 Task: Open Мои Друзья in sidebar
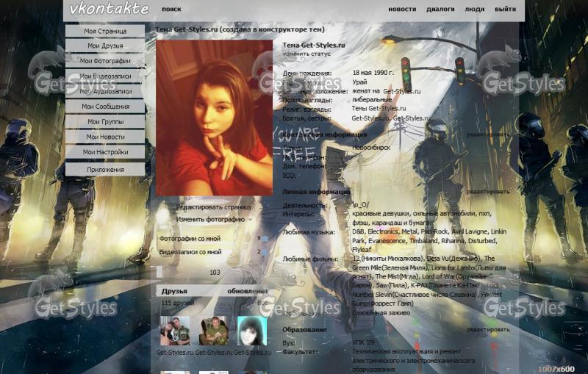pyautogui.click(x=105, y=46)
